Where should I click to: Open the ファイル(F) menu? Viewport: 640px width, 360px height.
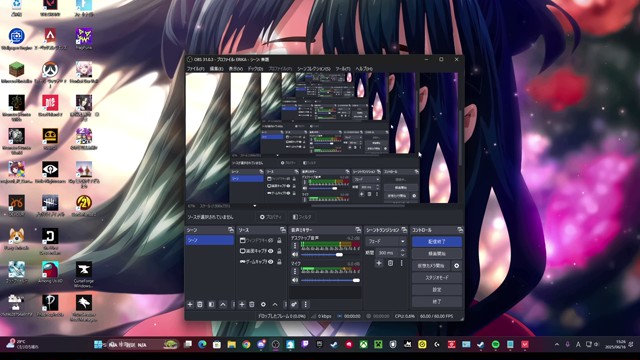click(196, 69)
